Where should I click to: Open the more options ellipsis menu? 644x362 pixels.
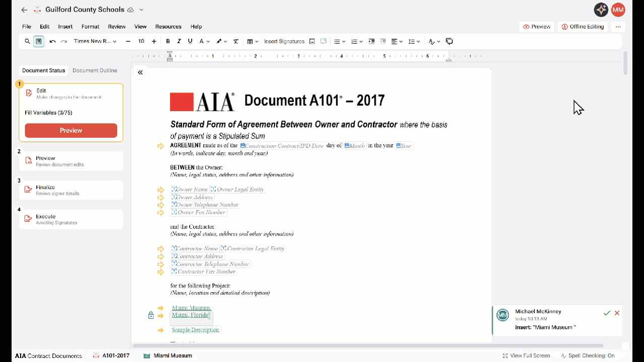click(x=618, y=27)
